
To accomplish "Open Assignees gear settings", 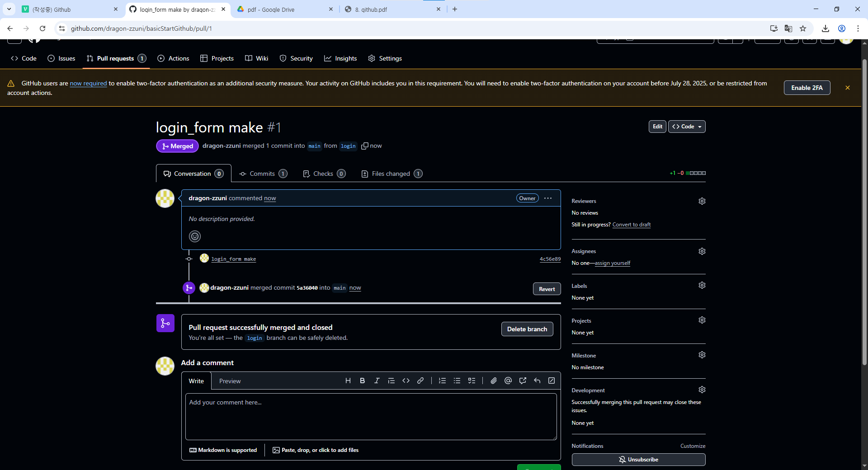I will (x=702, y=251).
